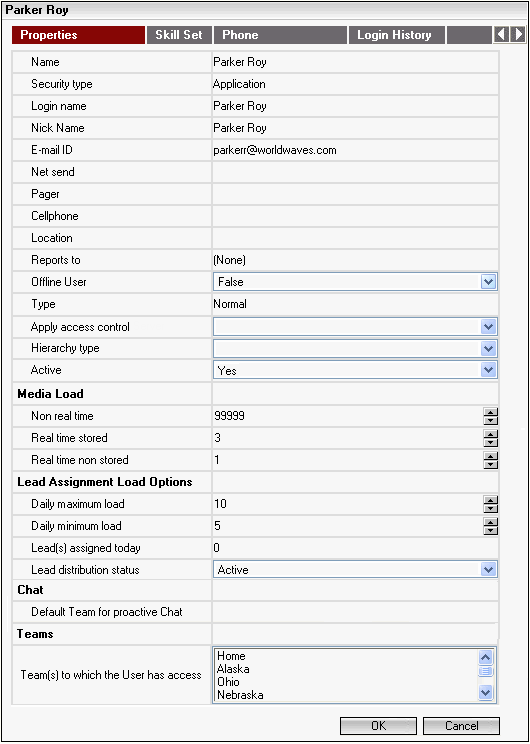
Task: Click the Security type Application value
Action: [x=239, y=84]
